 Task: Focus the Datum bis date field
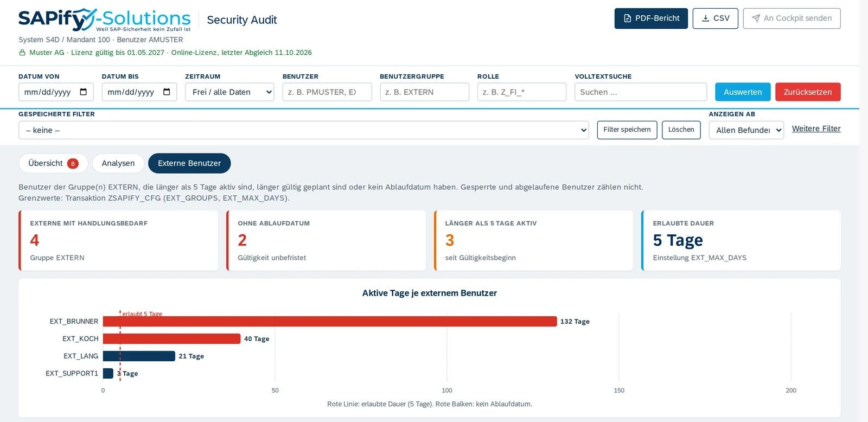click(139, 92)
